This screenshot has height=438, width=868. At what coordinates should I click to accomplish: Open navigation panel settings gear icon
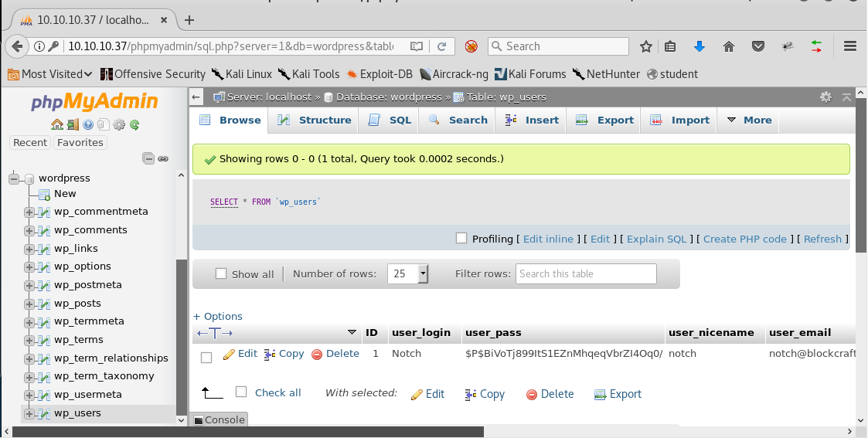[x=119, y=124]
